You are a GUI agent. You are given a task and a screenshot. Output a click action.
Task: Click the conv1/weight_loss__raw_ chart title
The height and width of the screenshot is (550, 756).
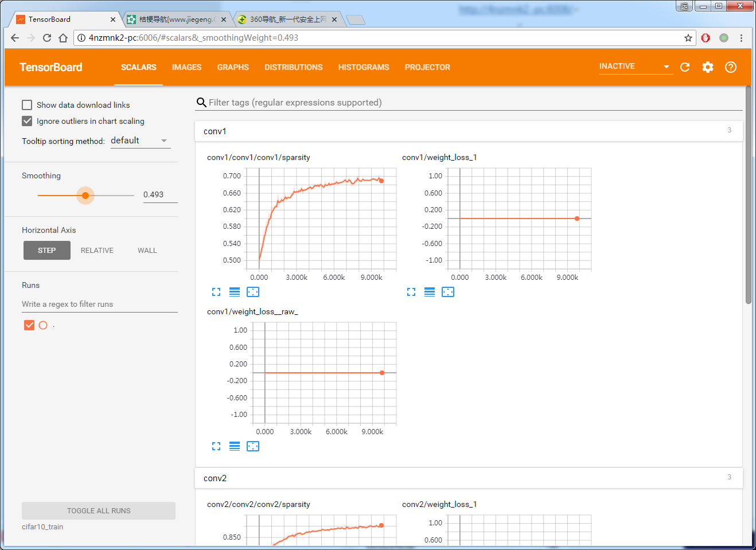pos(252,311)
